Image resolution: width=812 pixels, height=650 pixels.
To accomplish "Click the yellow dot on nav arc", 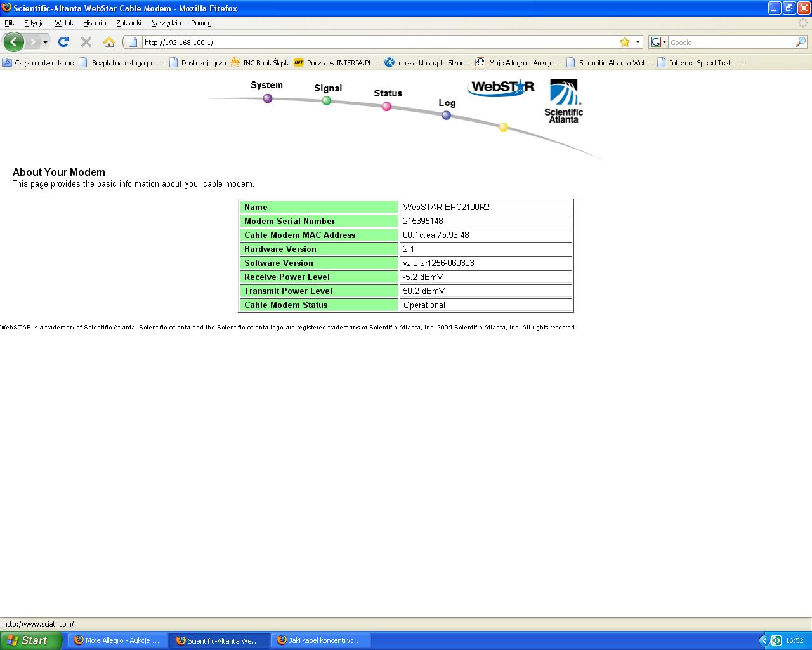I will (503, 127).
